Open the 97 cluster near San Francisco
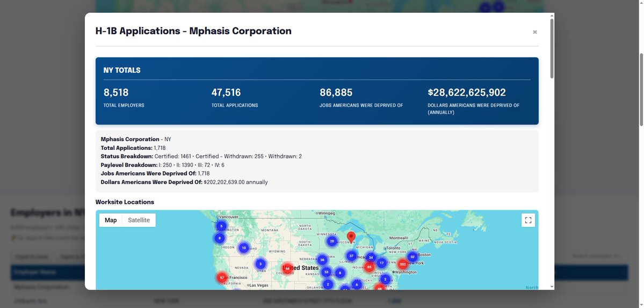The width and height of the screenshot is (644, 308). pyautogui.click(x=222, y=277)
